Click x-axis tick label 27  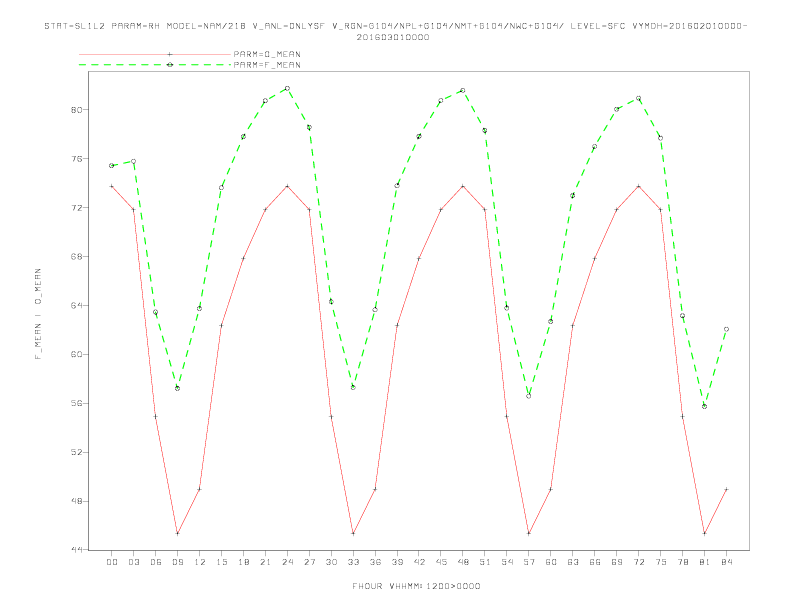coord(309,562)
